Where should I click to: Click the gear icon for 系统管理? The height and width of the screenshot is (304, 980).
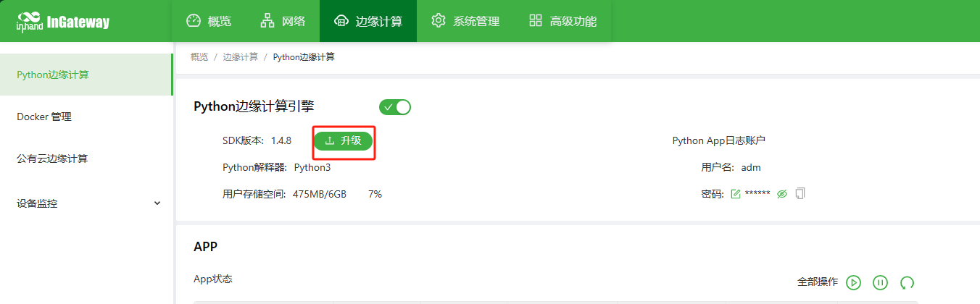[x=438, y=21]
